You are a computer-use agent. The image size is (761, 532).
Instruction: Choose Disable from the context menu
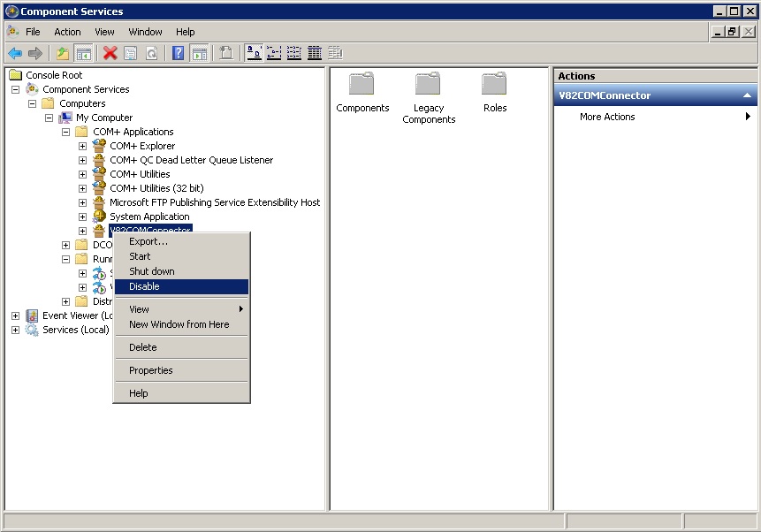pos(181,286)
